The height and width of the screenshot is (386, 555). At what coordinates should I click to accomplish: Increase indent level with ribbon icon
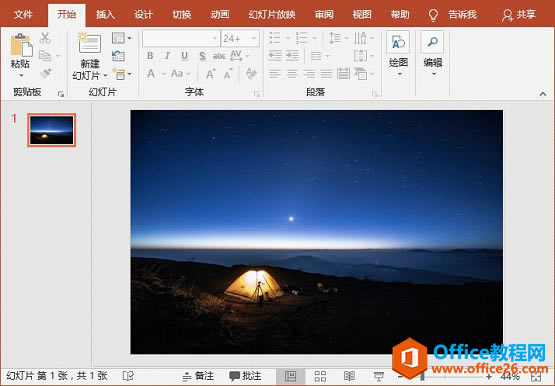coord(293,56)
